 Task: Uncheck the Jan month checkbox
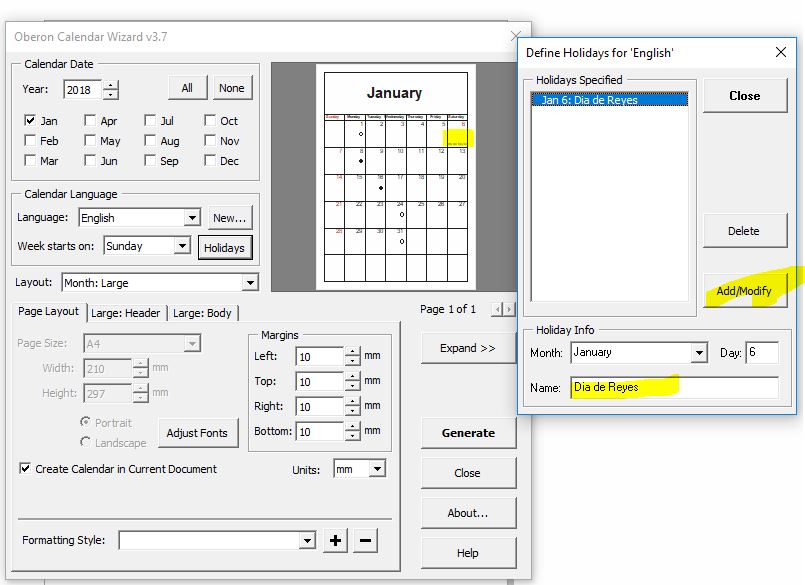point(30,120)
